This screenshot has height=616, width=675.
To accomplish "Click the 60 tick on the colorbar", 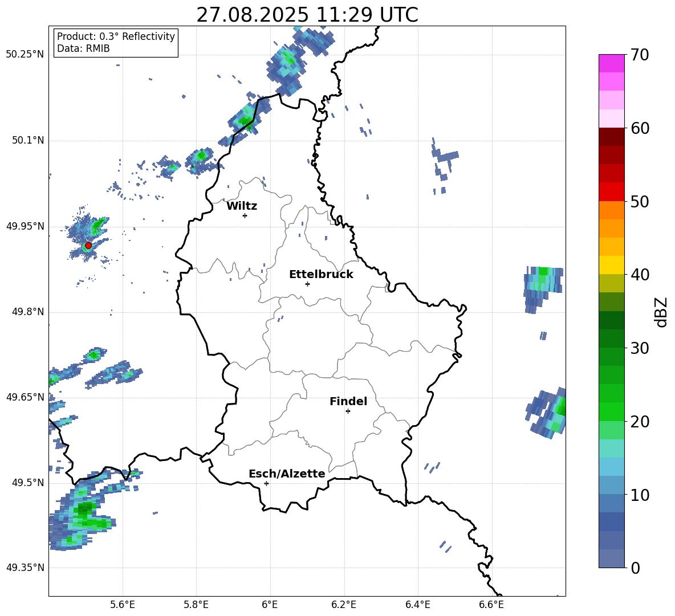I will pos(640,128).
